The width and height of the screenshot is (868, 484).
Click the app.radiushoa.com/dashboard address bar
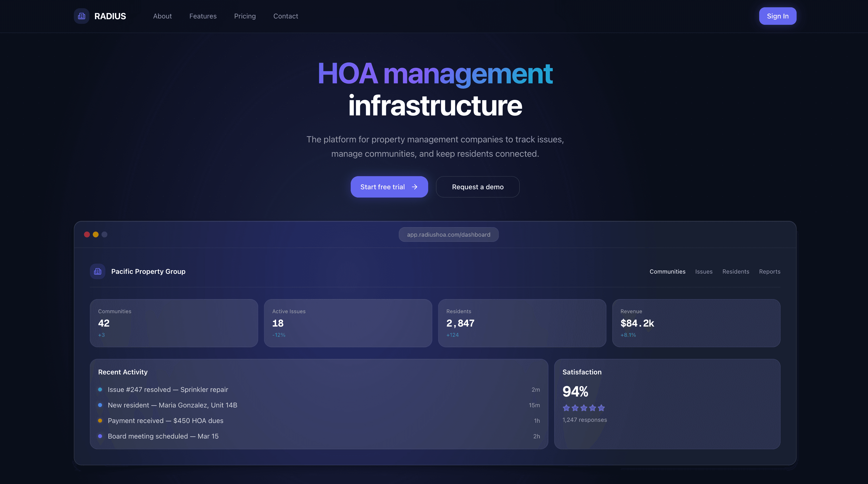(x=449, y=234)
